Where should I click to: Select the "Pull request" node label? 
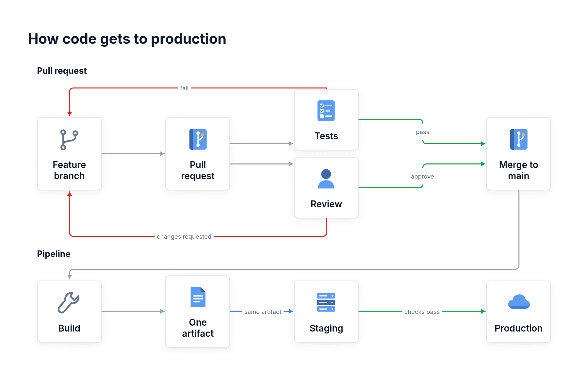[x=198, y=170]
